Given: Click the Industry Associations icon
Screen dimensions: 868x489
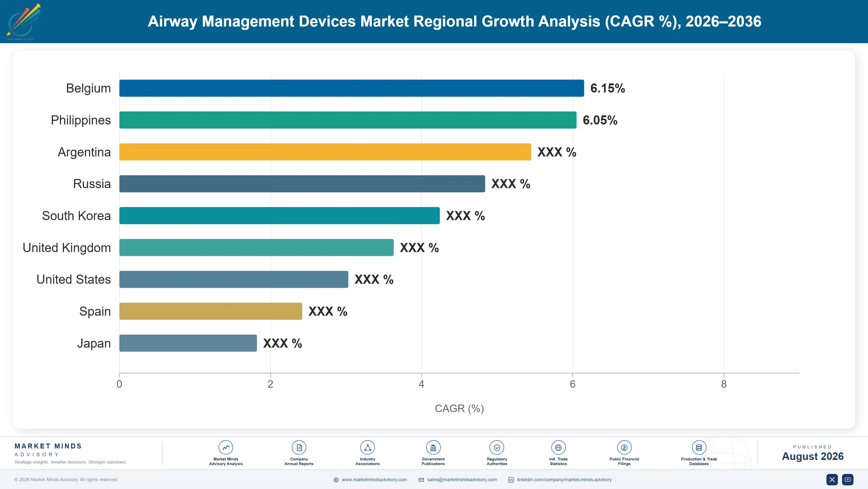Looking at the screenshot, I should pos(367,447).
